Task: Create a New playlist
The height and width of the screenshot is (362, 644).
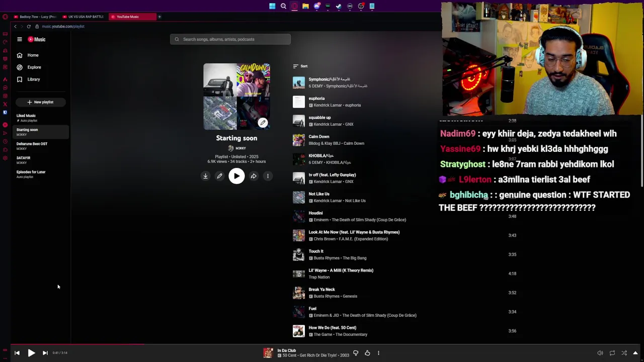Action: [40, 102]
